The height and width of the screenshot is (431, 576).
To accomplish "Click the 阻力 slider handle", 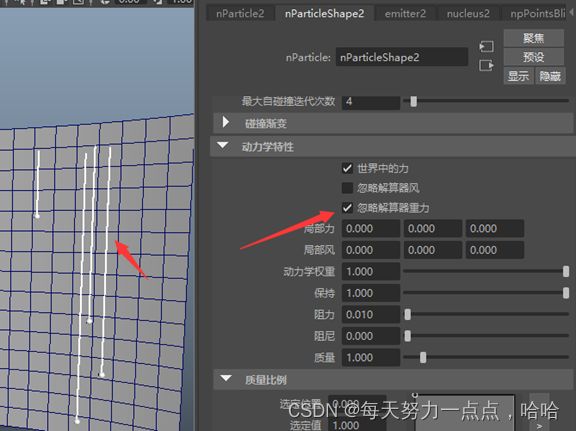I will click(407, 315).
